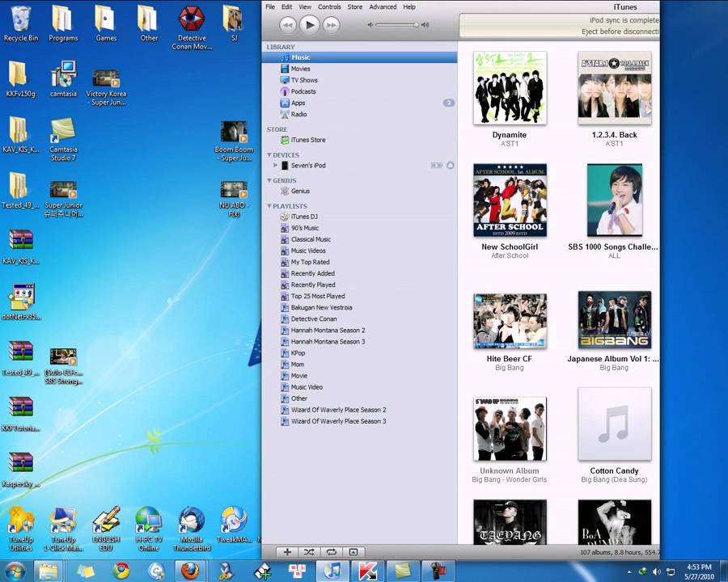The height and width of the screenshot is (582, 728).
Task: Open Apps library section
Action: click(359, 103)
